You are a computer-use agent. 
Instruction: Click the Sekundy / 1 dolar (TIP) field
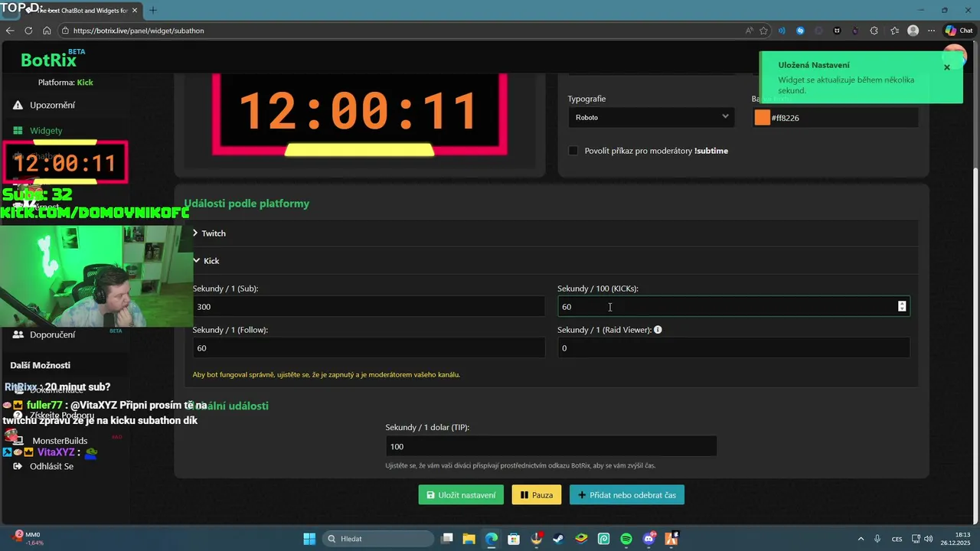pos(551,446)
